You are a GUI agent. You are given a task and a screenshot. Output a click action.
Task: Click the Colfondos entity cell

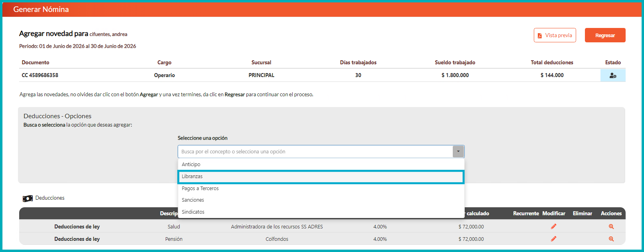[277, 239]
